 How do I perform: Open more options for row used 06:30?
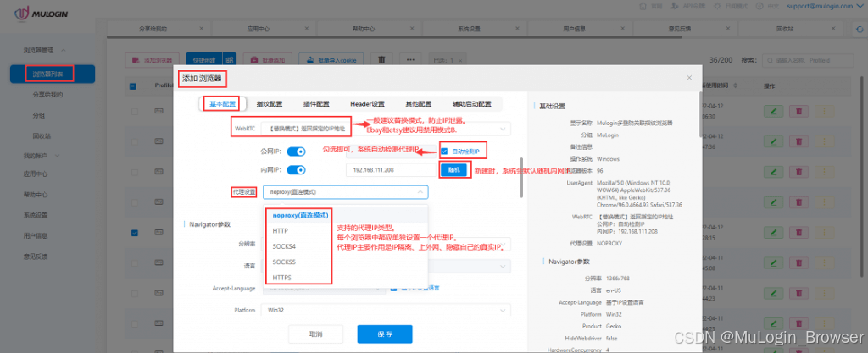[x=825, y=111]
